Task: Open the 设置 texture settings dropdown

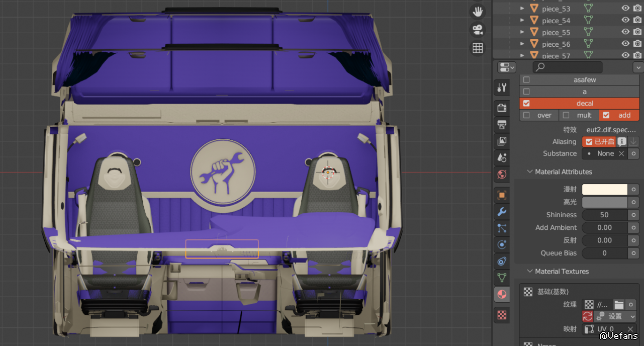Action: [x=616, y=316]
